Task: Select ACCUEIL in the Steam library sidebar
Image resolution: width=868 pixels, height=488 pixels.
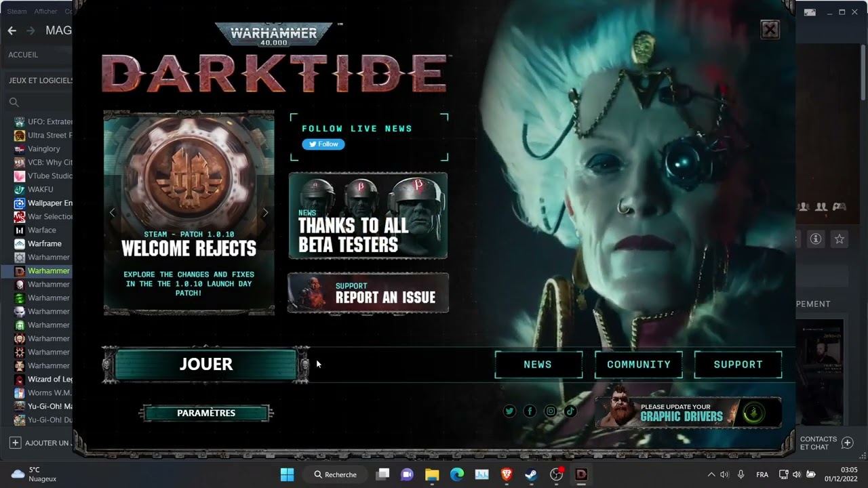Action: click(x=23, y=54)
